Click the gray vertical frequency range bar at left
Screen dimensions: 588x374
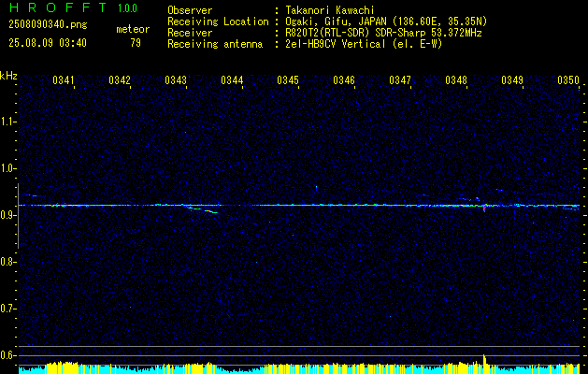coord(18,216)
